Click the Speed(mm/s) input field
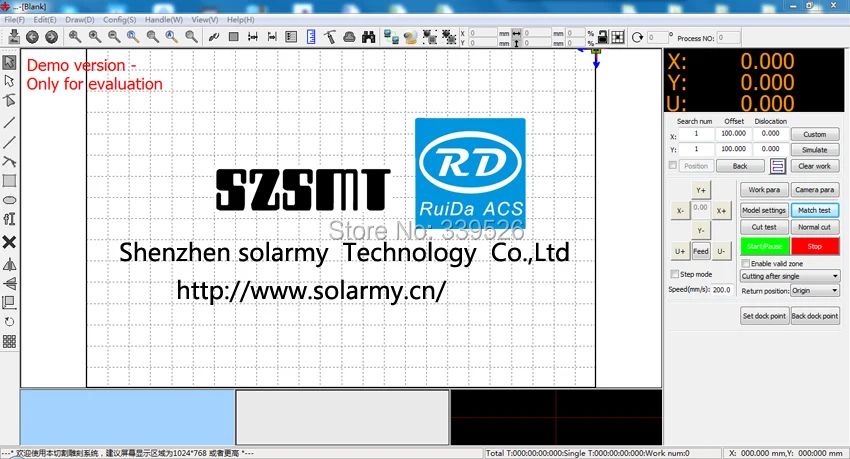 [x=722, y=290]
